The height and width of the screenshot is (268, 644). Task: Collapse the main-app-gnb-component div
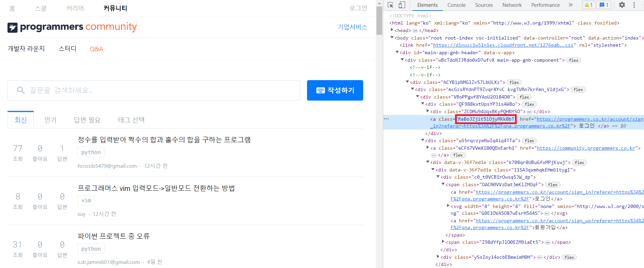pos(402,60)
